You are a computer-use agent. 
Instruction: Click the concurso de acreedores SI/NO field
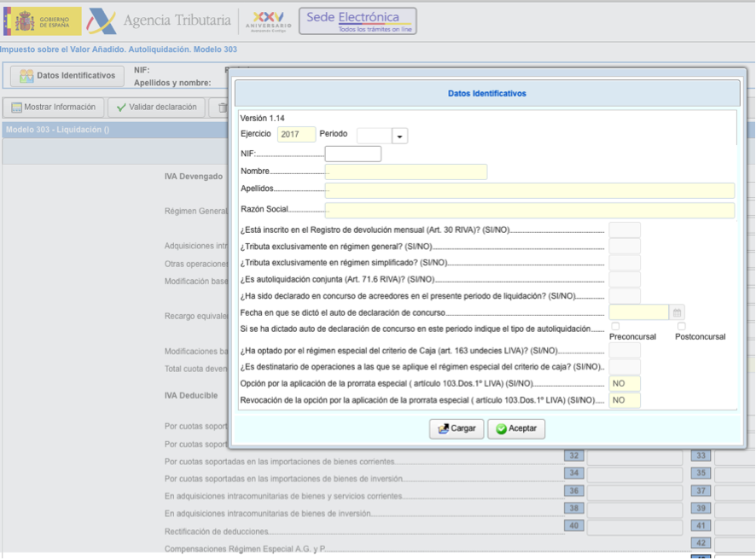pos(625,295)
